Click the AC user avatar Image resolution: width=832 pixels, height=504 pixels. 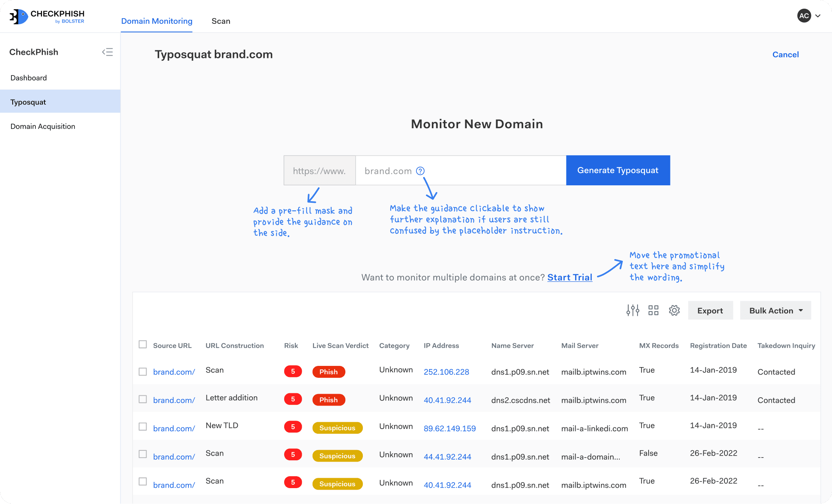804,16
